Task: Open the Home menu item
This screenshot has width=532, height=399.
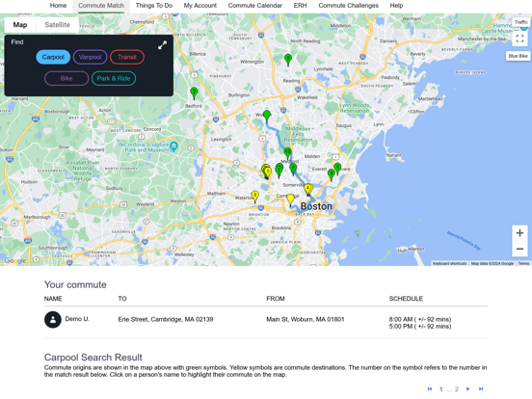Action: click(59, 6)
